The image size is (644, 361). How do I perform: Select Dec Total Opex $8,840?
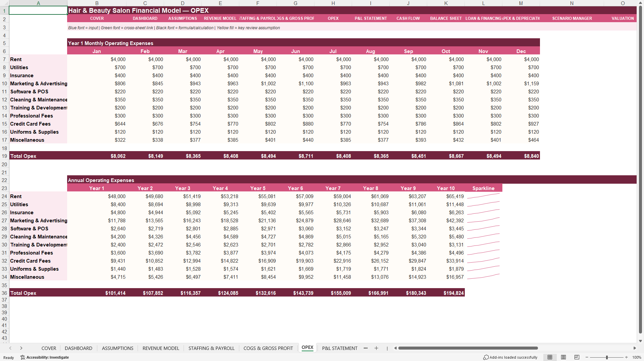(521, 156)
